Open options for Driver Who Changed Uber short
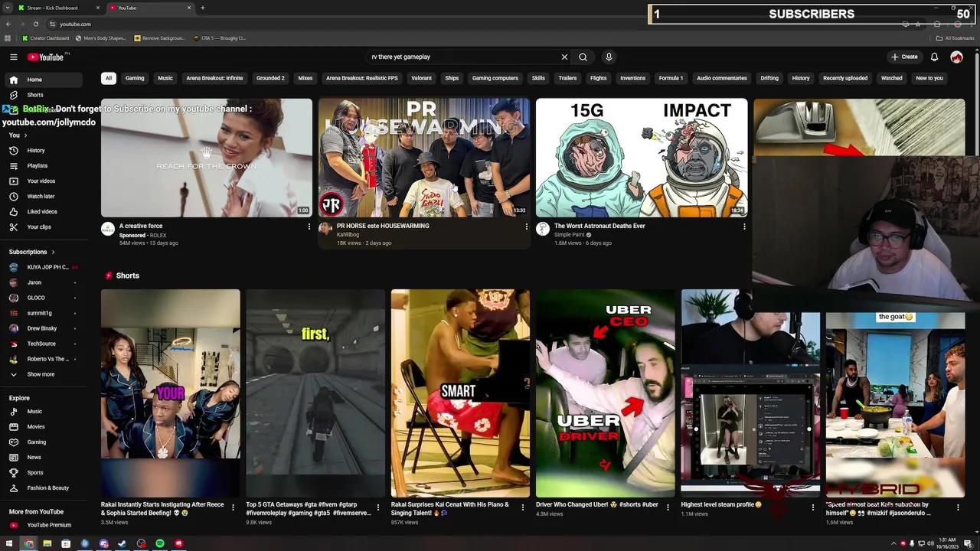The image size is (980, 551). pyautogui.click(x=668, y=507)
